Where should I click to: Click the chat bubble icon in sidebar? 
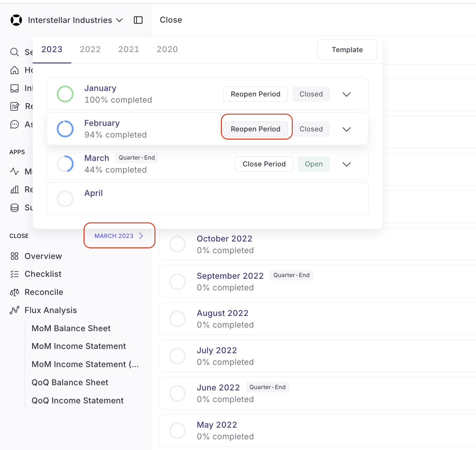point(15,124)
